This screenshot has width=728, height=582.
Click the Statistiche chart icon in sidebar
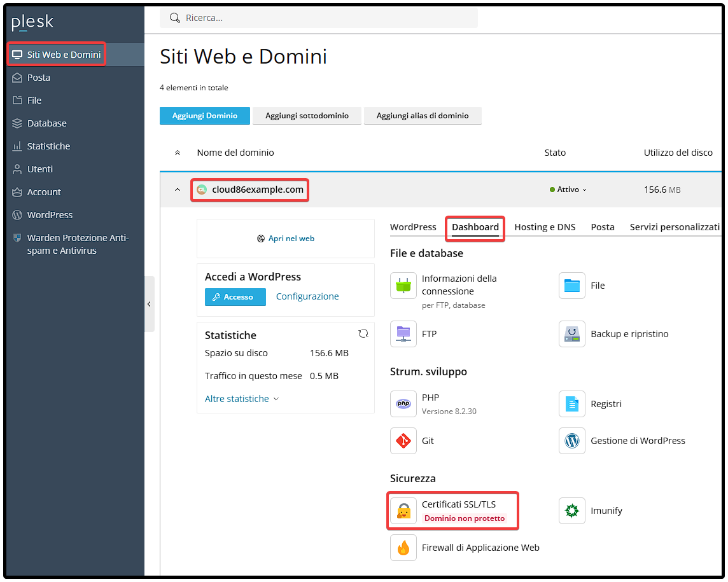pos(17,146)
